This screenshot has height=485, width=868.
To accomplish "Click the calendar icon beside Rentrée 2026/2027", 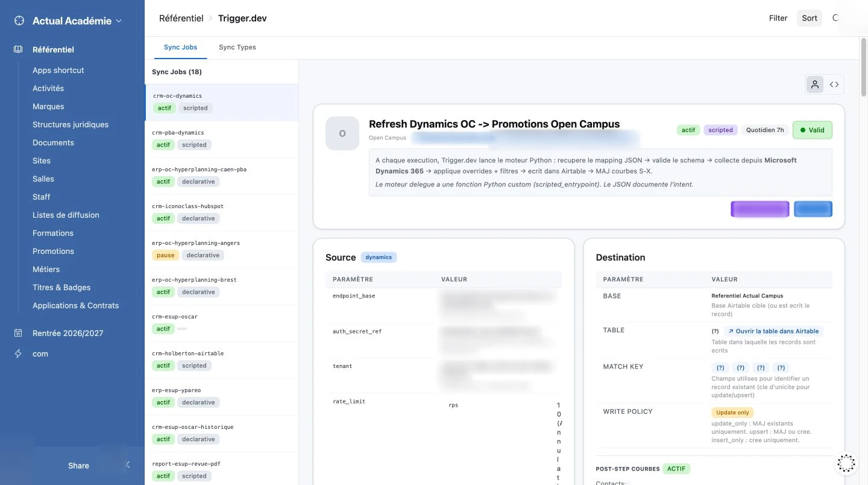I will pyautogui.click(x=18, y=333).
